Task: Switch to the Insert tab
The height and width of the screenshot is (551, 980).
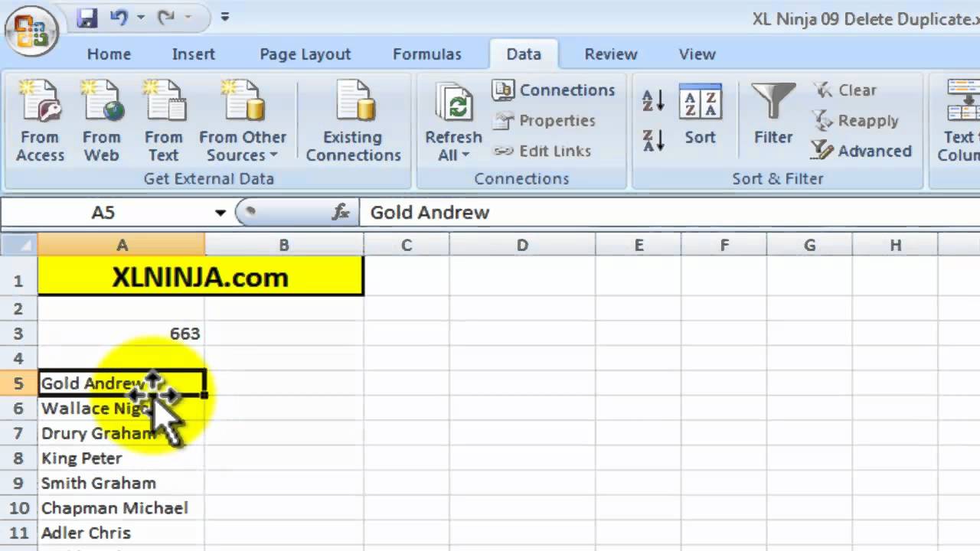Action: point(193,54)
